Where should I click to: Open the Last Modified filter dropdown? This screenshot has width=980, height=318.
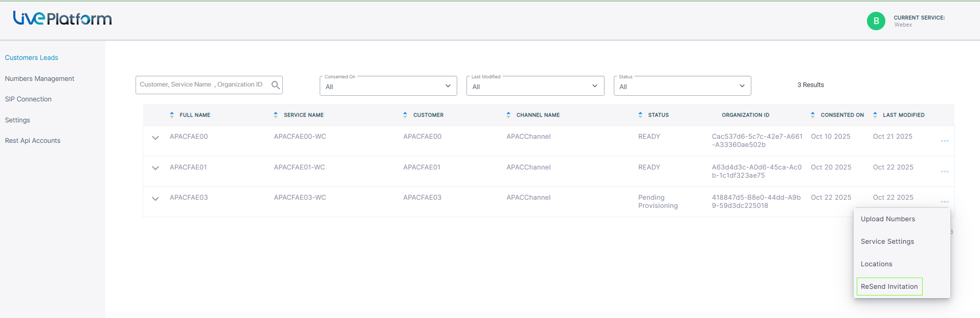click(535, 86)
